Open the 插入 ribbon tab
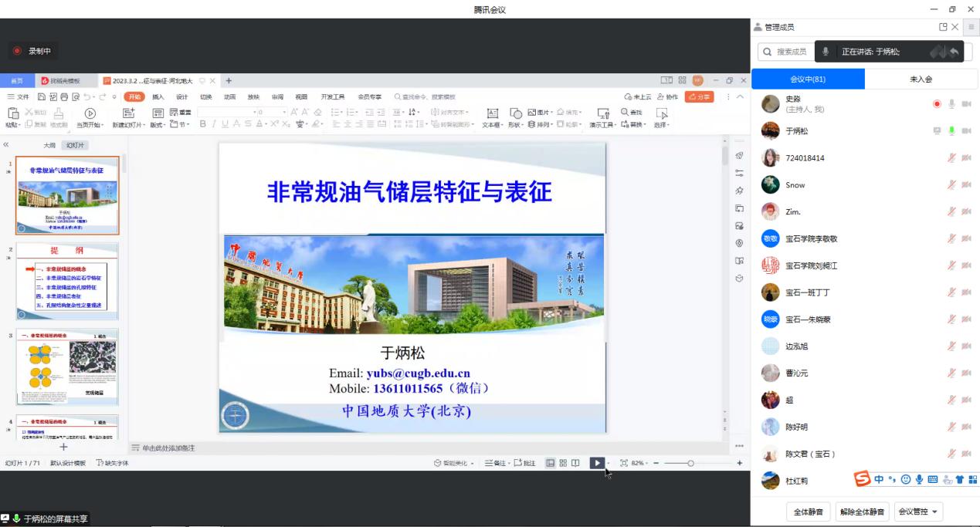 pos(158,97)
